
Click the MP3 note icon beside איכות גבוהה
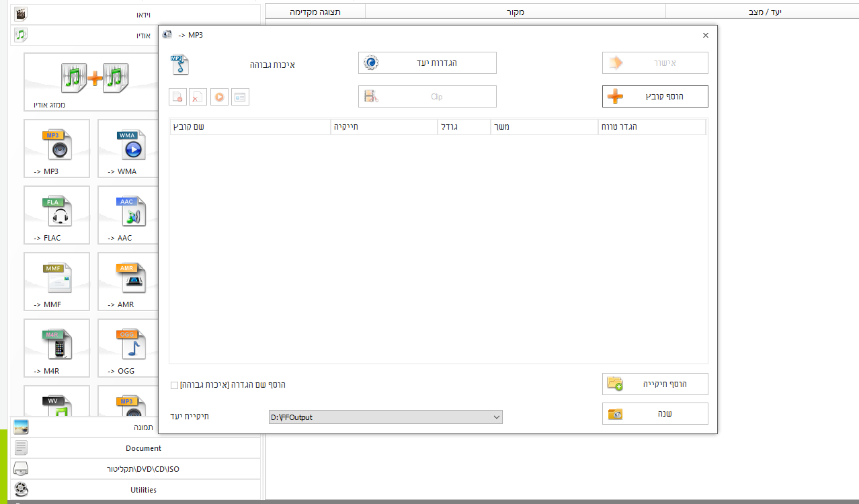click(179, 65)
